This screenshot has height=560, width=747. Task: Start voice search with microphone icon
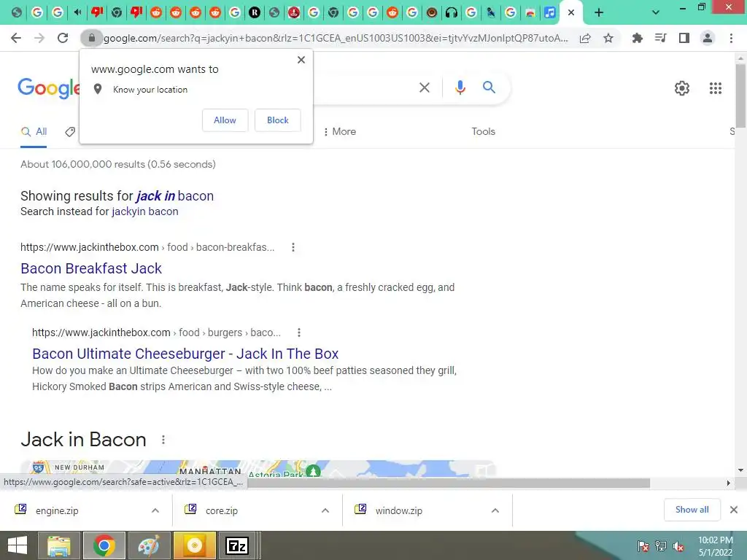click(x=460, y=87)
